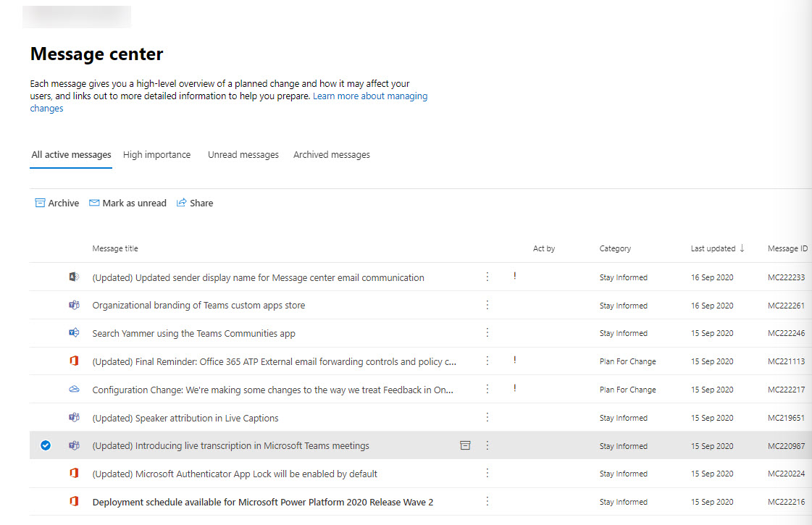Click Plan For Change category on MC222217 row
The image size is (812, 525).
pos(627,390)
